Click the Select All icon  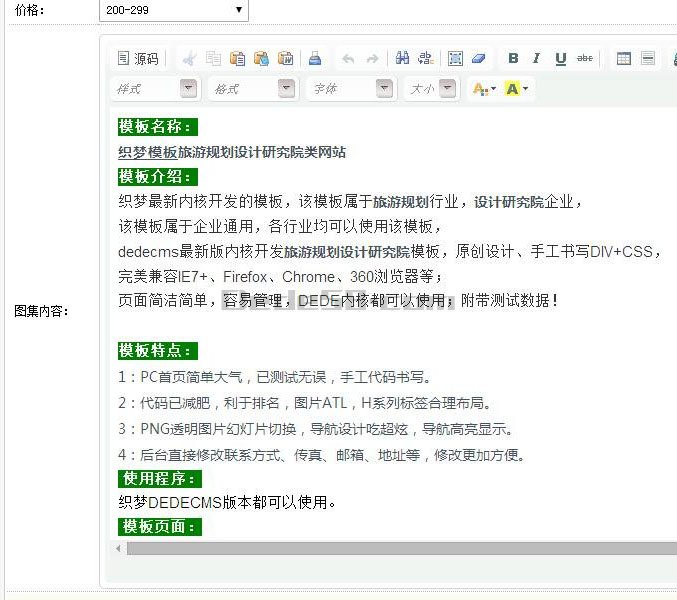point(456,59)
